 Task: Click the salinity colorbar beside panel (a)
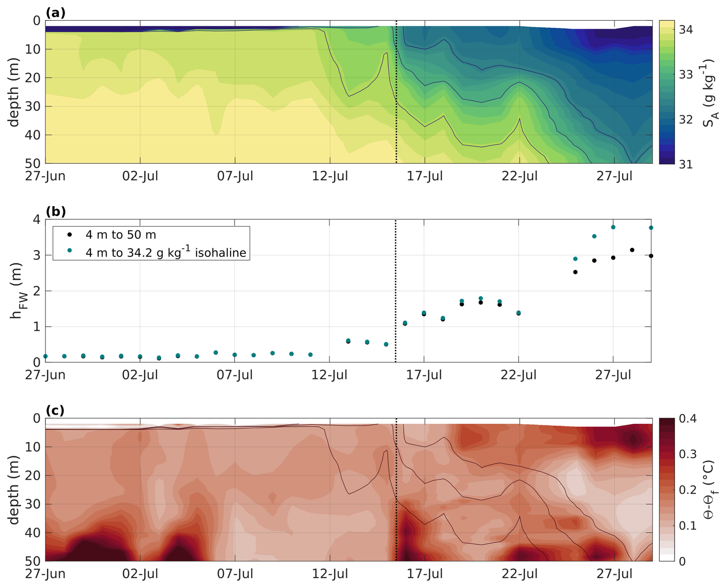click(667, 92)
